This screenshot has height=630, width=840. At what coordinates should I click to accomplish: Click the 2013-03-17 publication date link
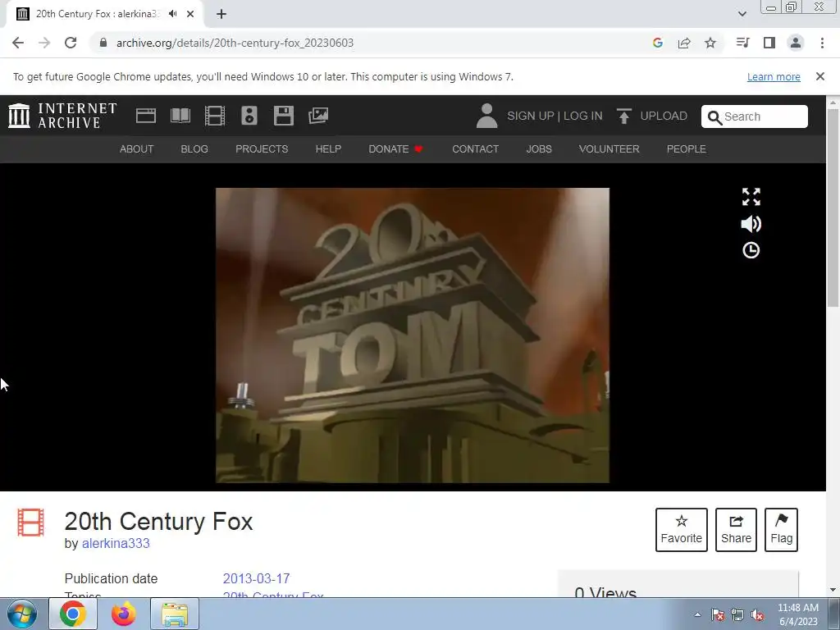256,578
